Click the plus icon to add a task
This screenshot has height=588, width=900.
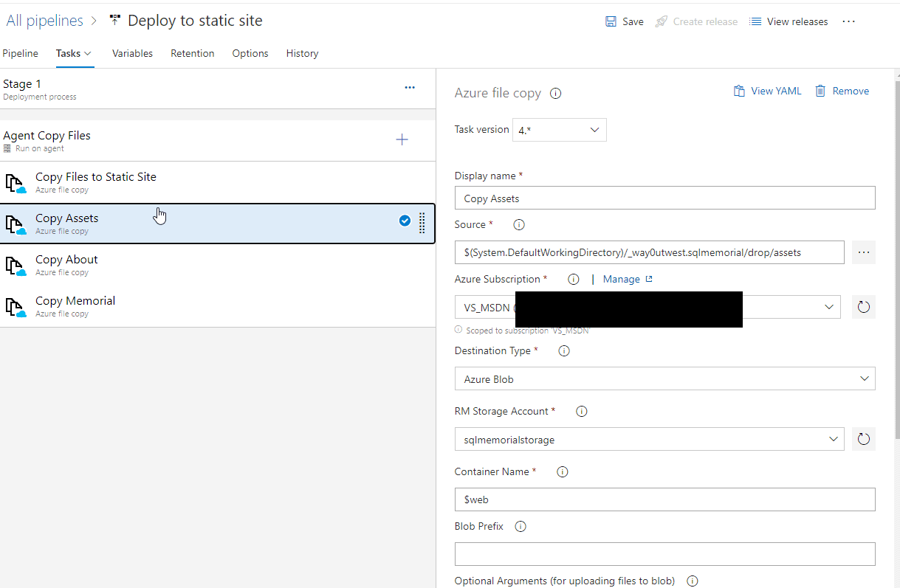[x=402, y=139]
